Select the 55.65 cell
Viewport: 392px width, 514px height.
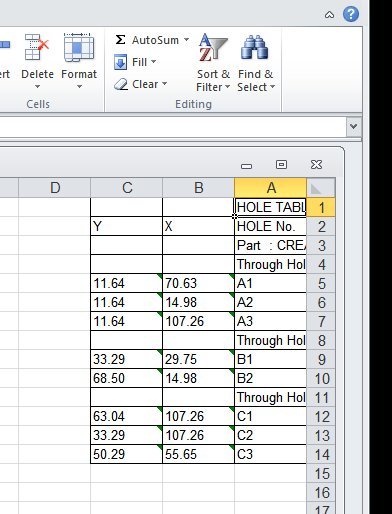198,454
